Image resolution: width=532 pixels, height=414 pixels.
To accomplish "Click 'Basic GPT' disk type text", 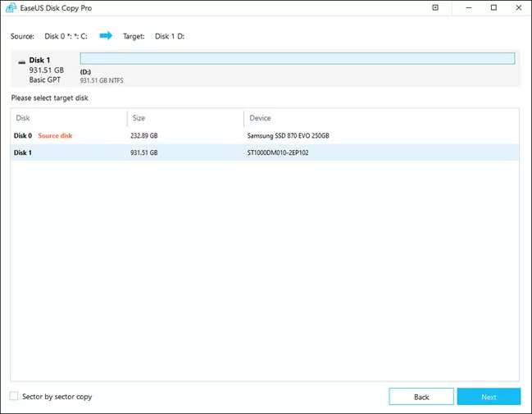I will coord(45,80).
